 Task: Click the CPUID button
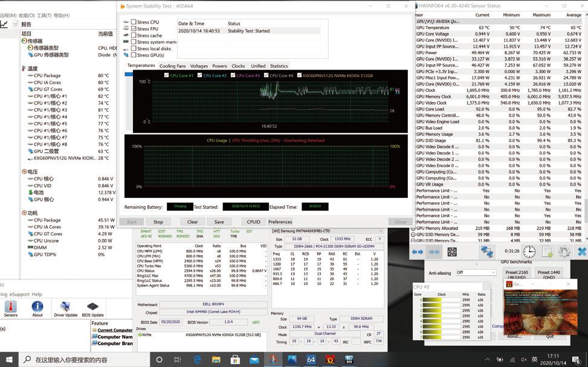pyautogui.click(x=253, y=222)
